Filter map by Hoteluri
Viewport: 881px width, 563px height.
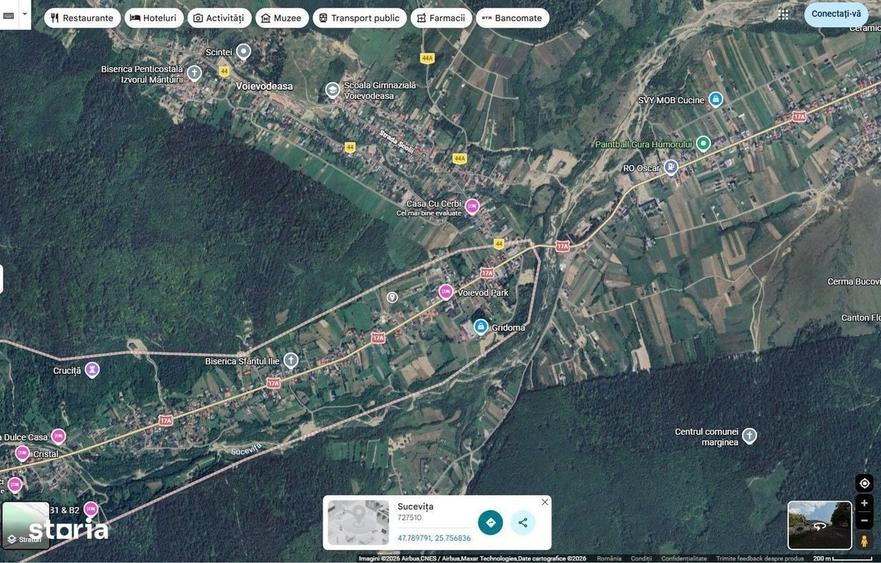coord(153,18)
